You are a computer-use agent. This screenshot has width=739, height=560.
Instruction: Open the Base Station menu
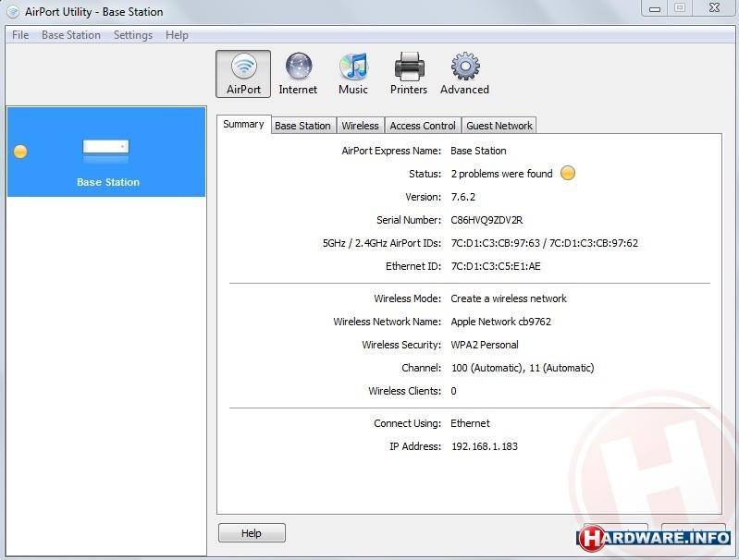pos(71,35)
